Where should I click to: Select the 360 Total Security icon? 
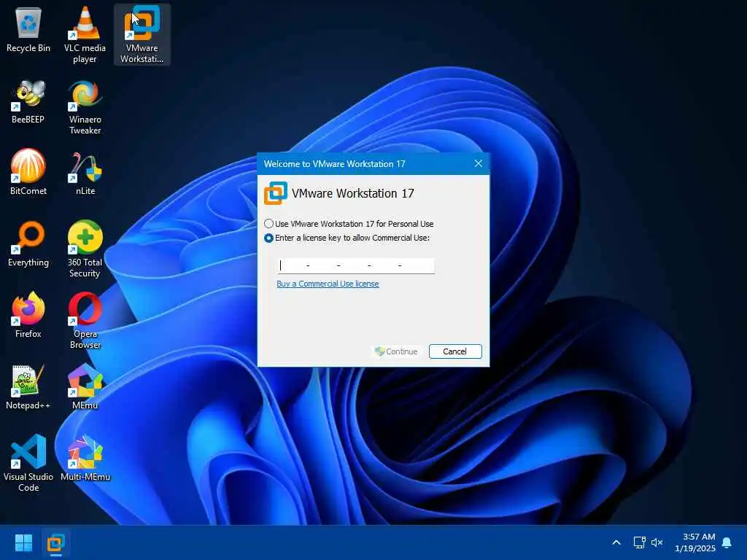[85, 249]
